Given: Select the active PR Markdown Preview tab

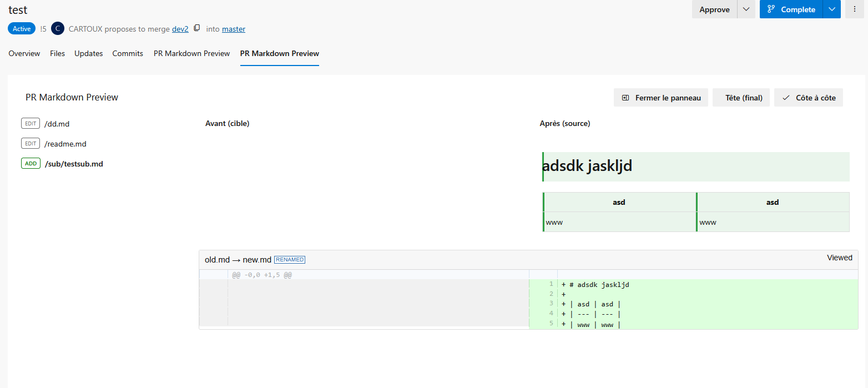Looking at the screenshot, I should pos(280,54).
